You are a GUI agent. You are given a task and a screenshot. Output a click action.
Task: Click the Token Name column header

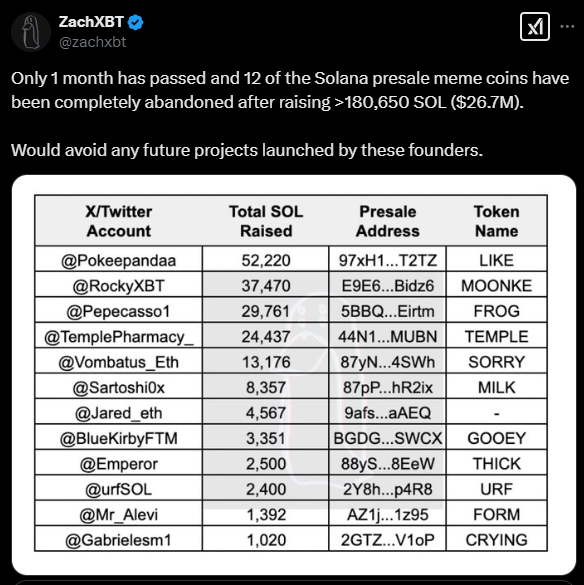coord(497,221)
